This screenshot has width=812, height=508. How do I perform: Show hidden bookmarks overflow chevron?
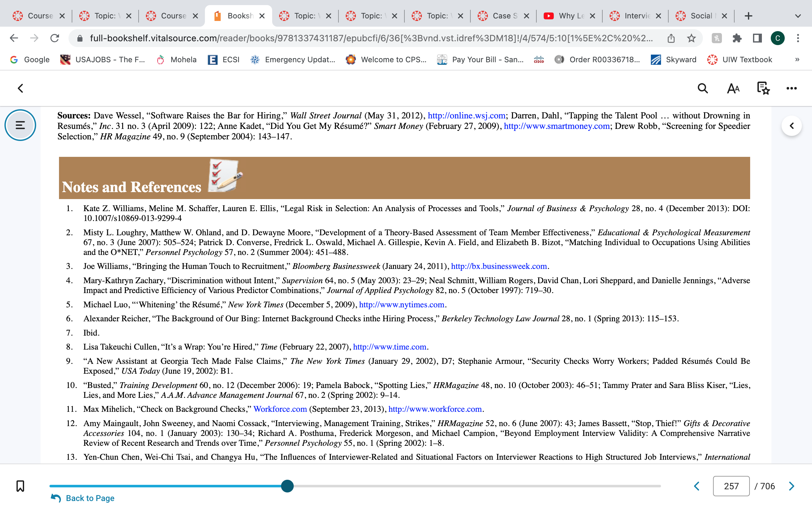[797, 59]
